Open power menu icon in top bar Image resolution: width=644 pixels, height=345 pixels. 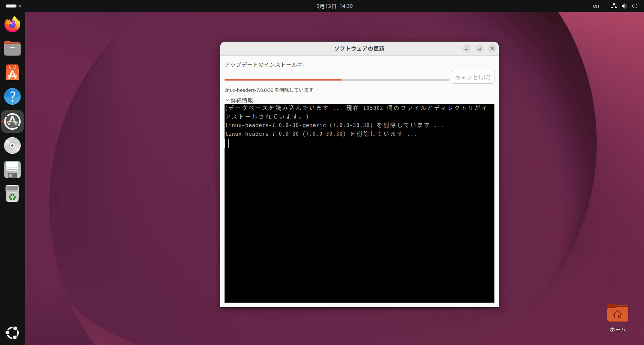click(x=635, y=6)
